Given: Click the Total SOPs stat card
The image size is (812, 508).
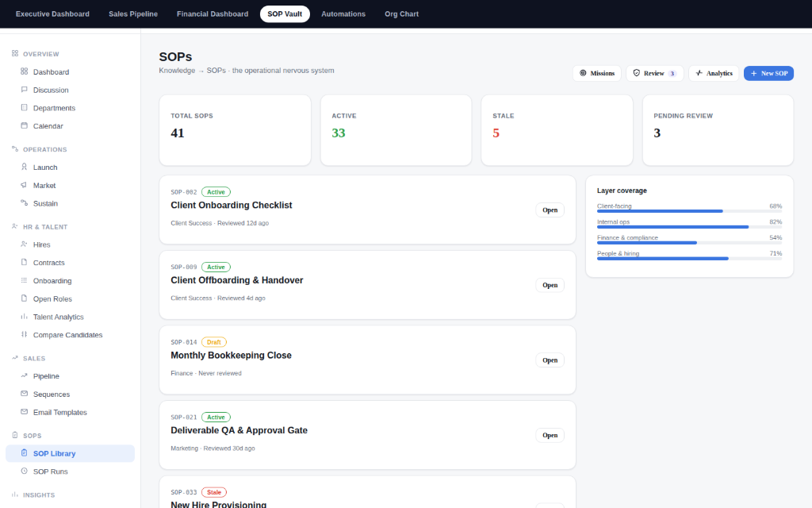Looking at the screenshot, I should click(235, 130).
